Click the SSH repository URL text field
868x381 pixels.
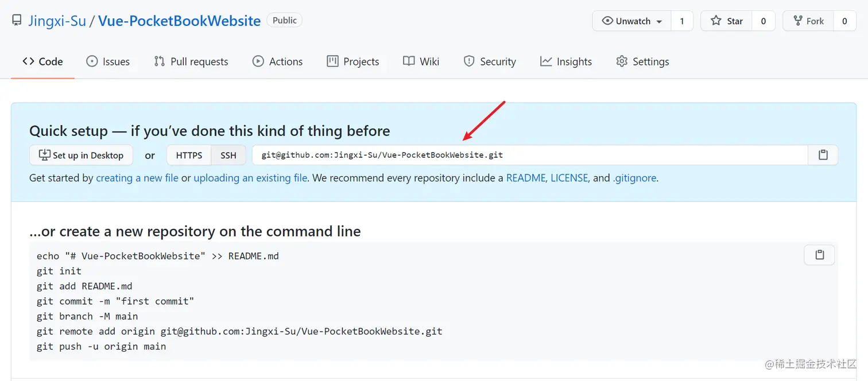pyautogui.click(x=529, y=155)
